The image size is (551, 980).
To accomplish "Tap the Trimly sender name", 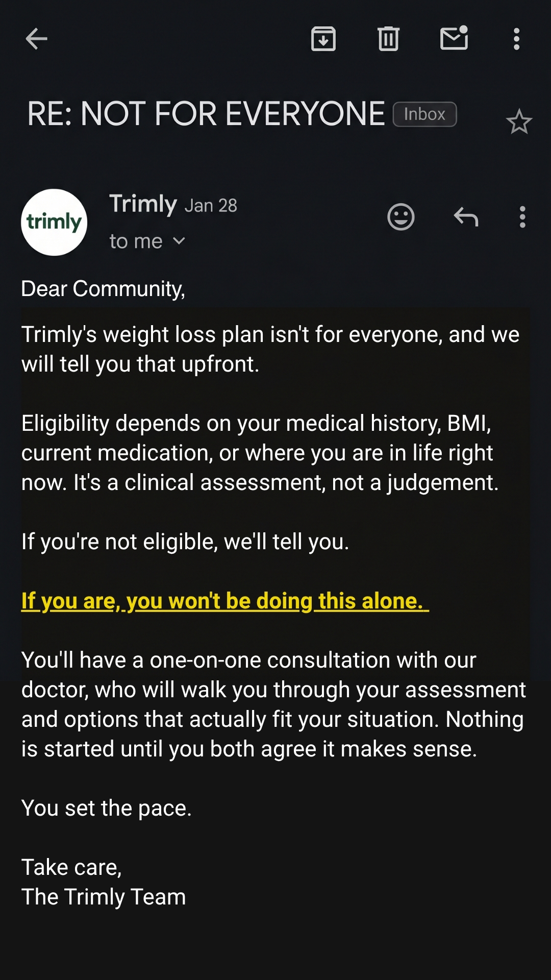I will [x=143, y=204].
